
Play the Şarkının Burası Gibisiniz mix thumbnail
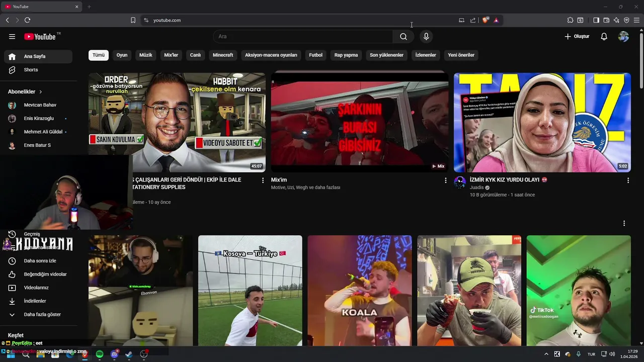[360, 122]
